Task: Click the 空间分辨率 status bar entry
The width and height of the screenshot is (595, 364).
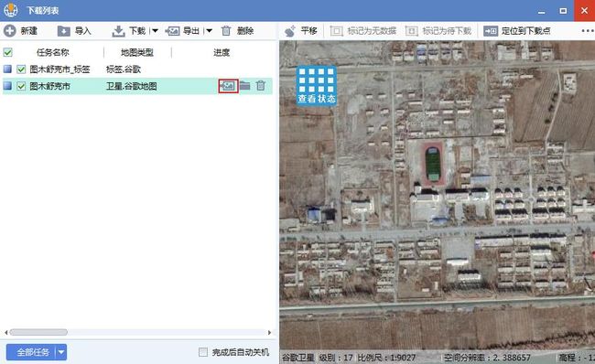Action: (x=487, y=358)
